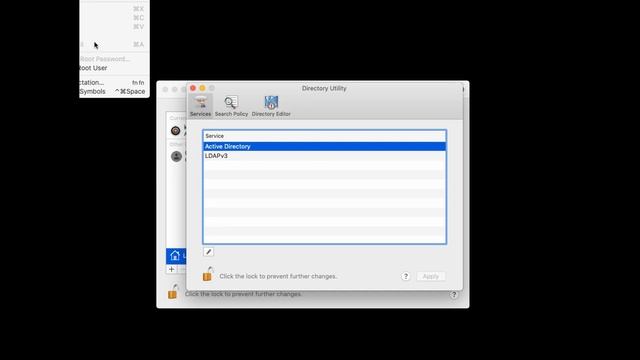Viewport: 640px width, 360px height.
Task: Click the pencil edit button below the list
Action: 208,252
